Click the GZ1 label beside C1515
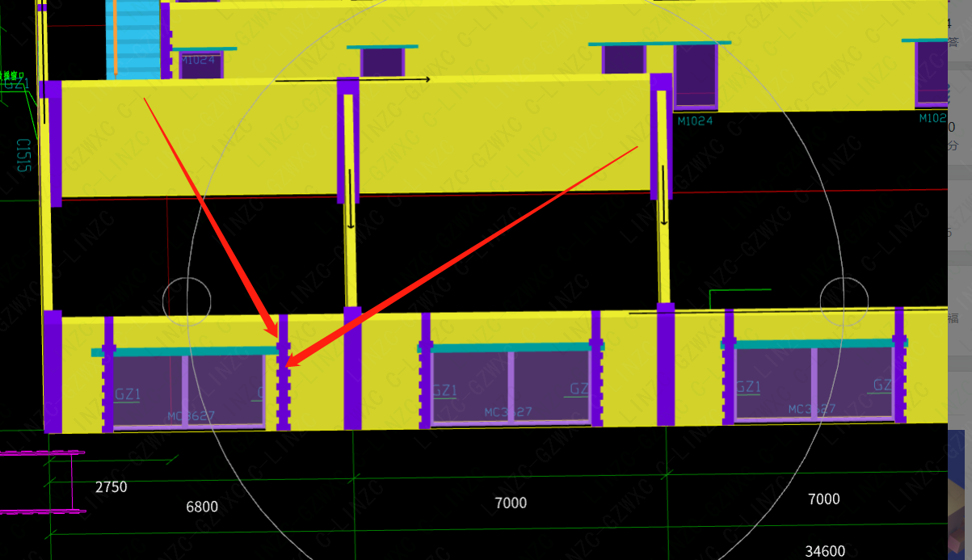The width and height of the screenshot is (972, 560). pos(16,84)
